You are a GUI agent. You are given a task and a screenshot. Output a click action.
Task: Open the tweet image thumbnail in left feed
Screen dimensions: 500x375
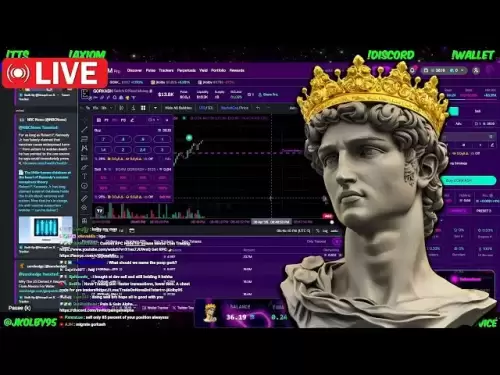(46, 229)
